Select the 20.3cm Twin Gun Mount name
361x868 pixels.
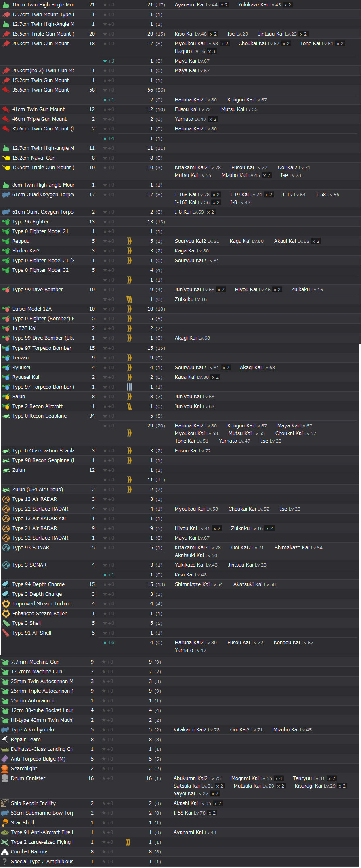click(x=40, y=44)
